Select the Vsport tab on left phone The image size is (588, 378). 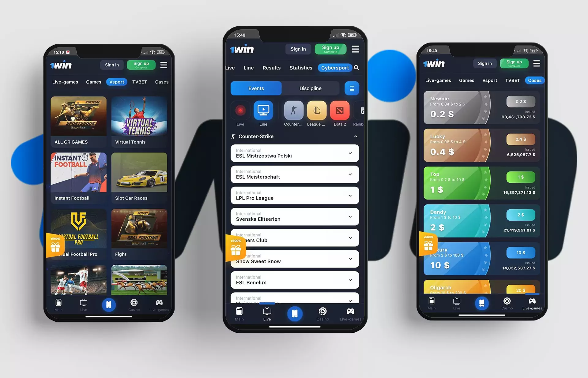(115, 82)
